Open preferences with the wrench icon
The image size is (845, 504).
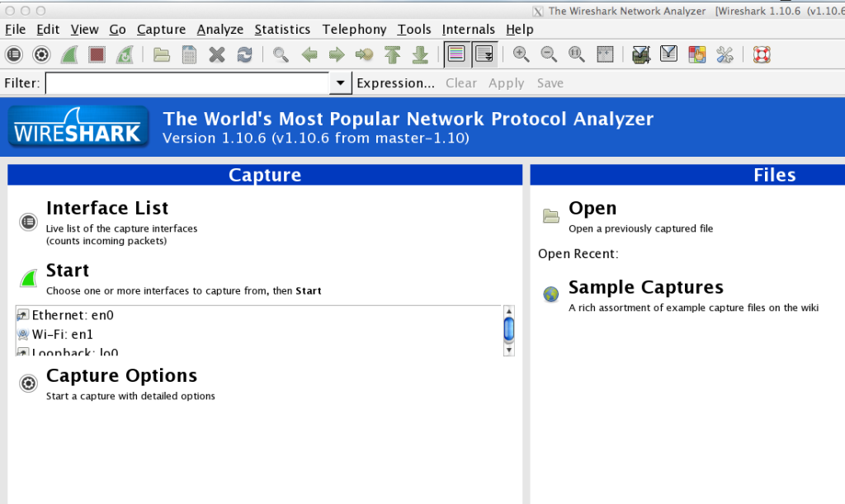725,55
